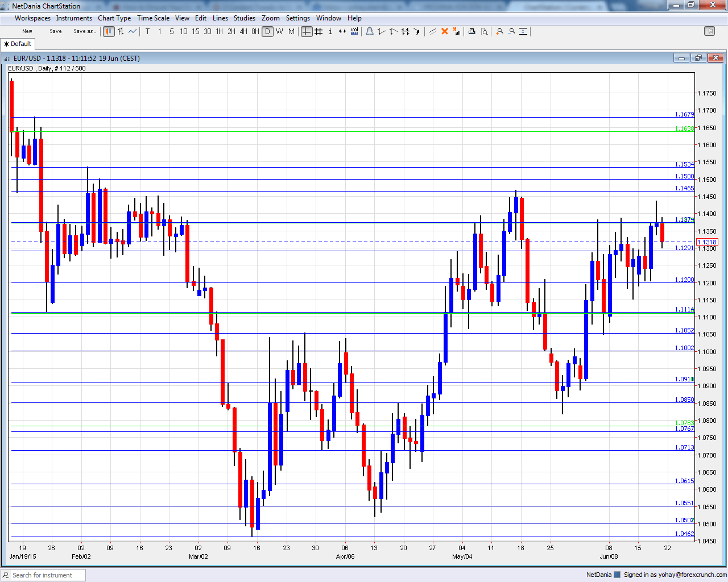Click the Save as.. button
The image size is (728, 582).
point(85,31)
